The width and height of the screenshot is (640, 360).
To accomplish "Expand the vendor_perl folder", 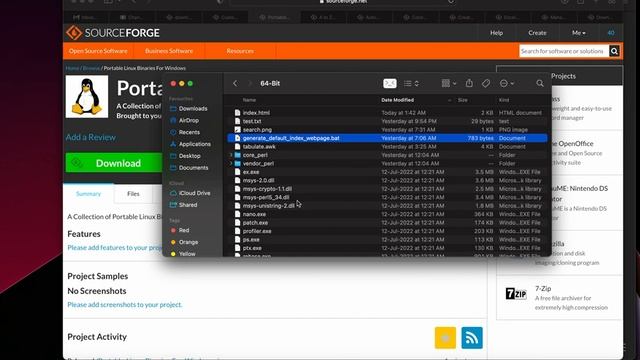I will (231, 164).
